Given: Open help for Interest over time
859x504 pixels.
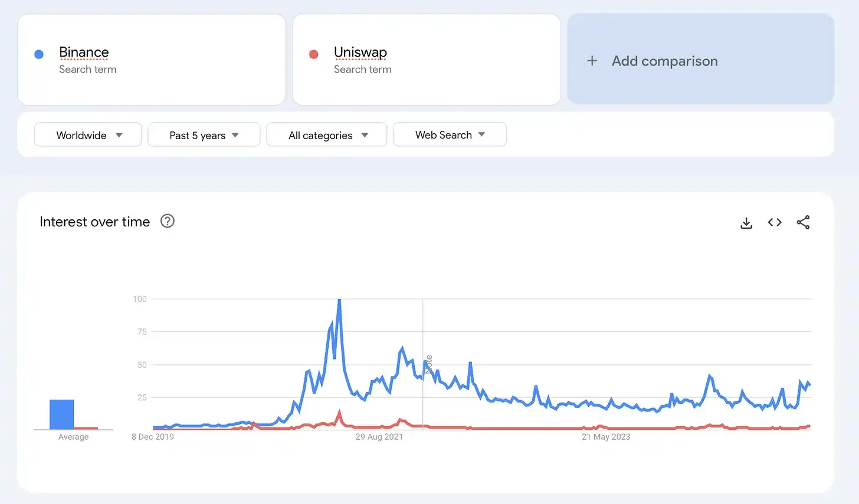Looking at the screenshot, I should 168,221.
